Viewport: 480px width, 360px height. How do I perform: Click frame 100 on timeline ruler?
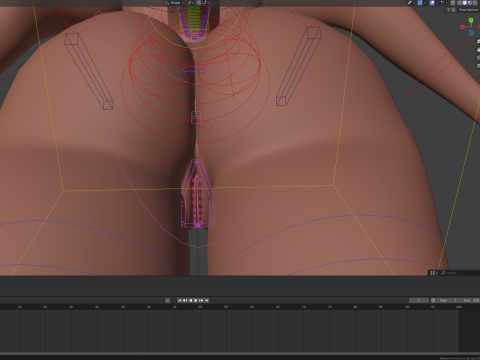point(459,307)
